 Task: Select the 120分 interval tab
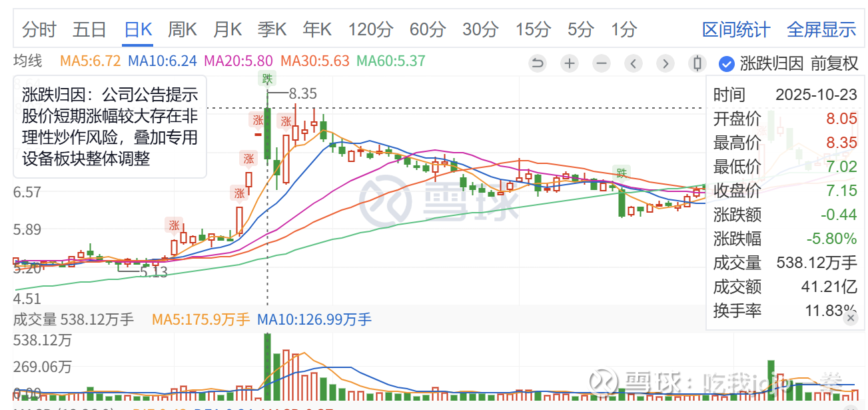click(x=370, y=29)
